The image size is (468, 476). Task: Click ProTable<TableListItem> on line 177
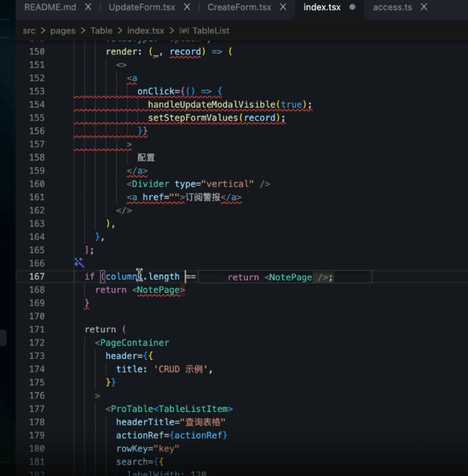169,409
